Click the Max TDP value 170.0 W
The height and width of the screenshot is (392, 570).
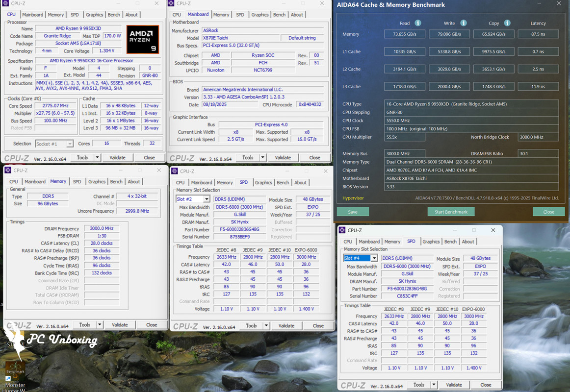pyautogui.click(x=112, y=36)
